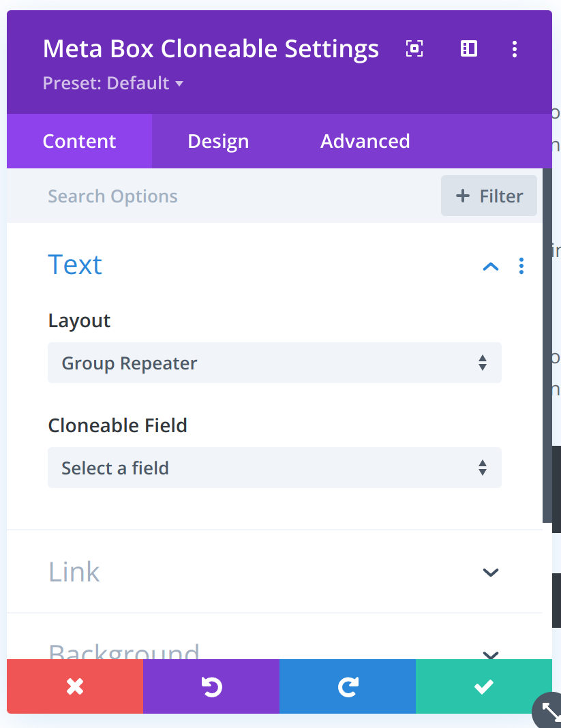
Task: Discard changes with the red X button
Action: [75, 686]
